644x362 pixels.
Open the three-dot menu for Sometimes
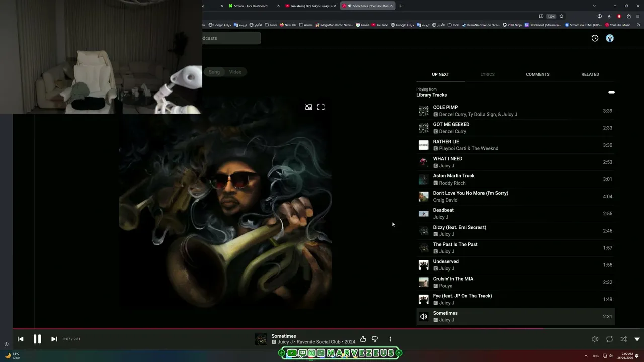(x=390, y=339)
